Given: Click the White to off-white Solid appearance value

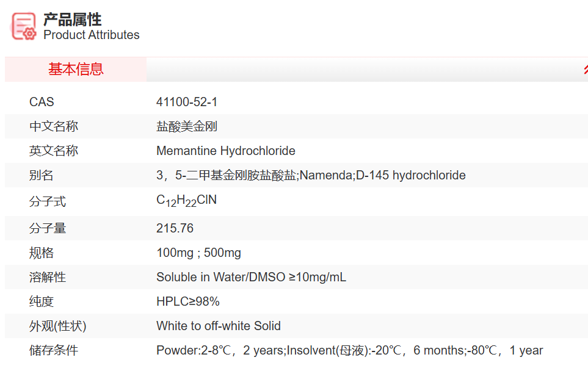Looking at the screenshot, I should click(218, 326).
